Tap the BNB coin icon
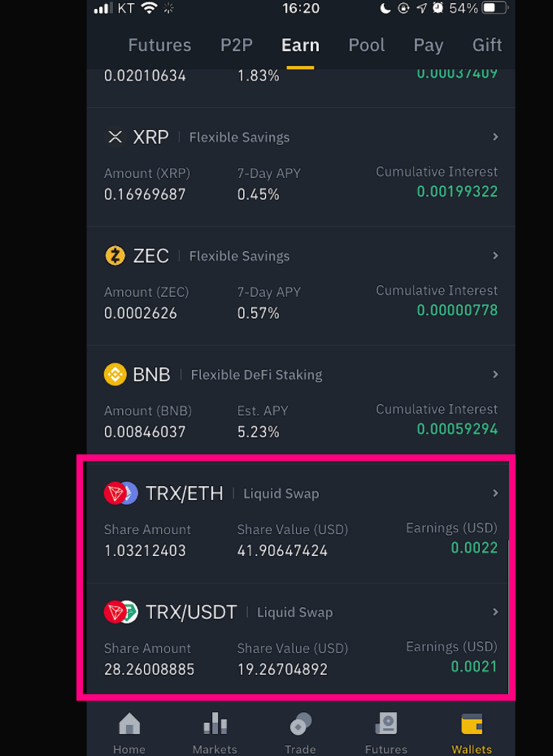This screenshot has width=553, height=756. pyautogui.click(x=115, y=374)
